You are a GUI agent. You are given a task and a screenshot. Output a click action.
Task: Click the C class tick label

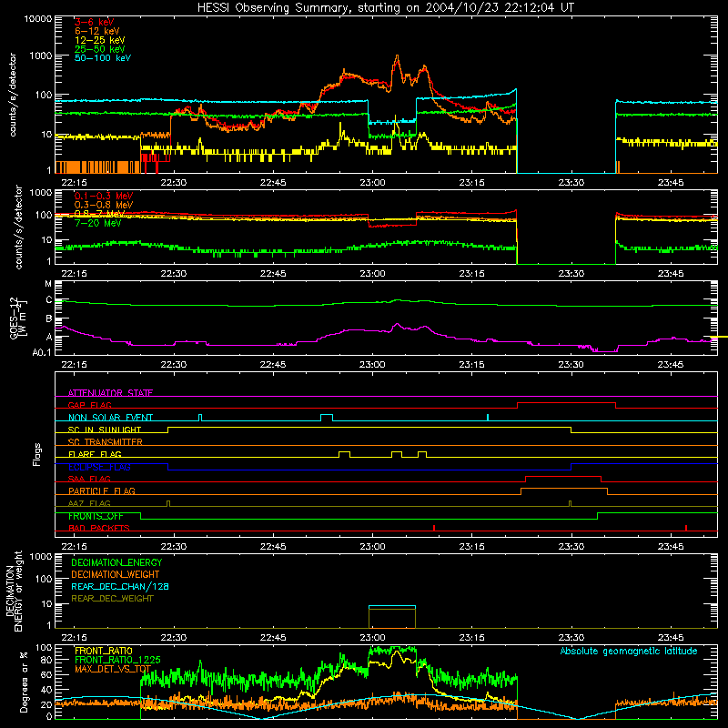coord(49,300)
